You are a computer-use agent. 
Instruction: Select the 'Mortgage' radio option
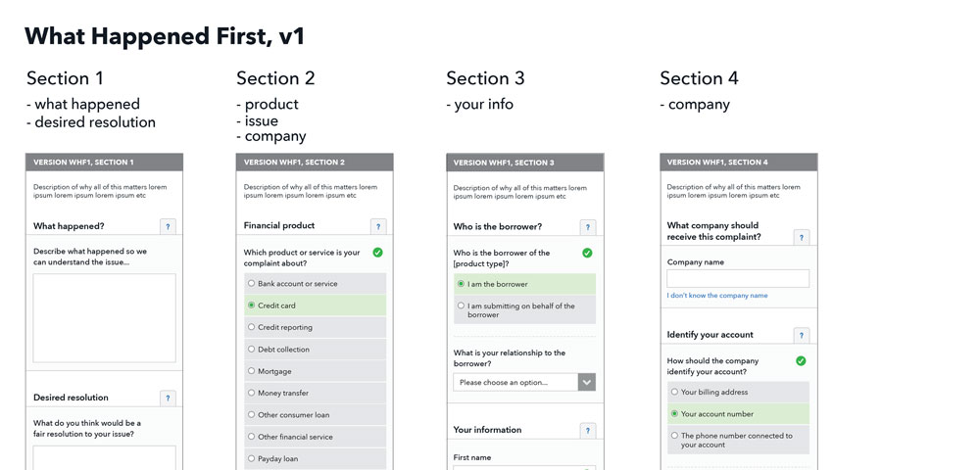pos(251,371)
